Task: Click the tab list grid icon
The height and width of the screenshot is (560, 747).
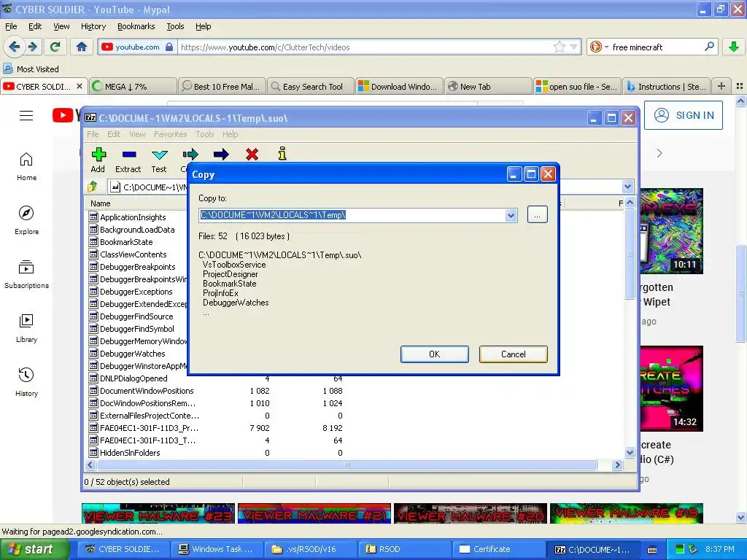Action: [740, 86]
